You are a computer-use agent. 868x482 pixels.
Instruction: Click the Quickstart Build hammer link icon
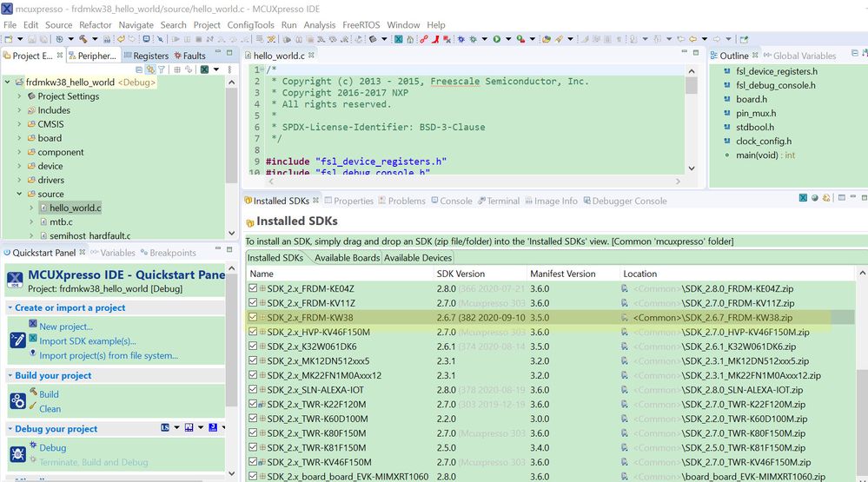click(x=33, y=393)
